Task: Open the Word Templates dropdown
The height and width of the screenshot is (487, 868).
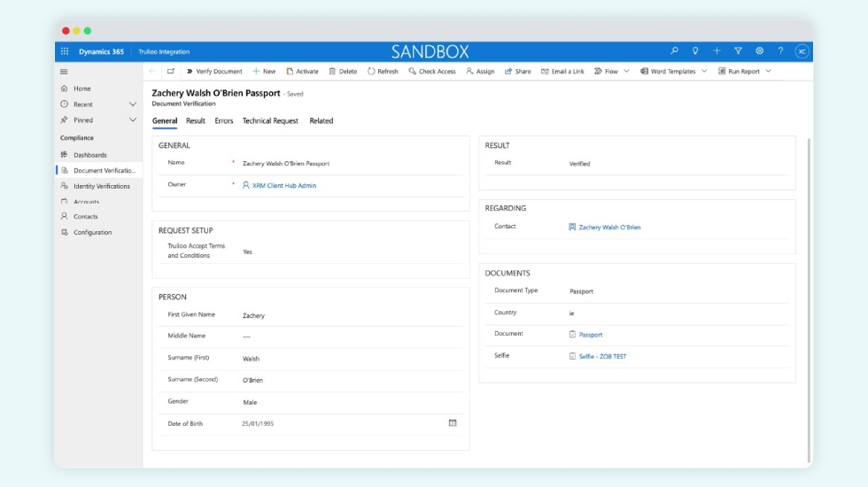Action: (x=704, y=72)
